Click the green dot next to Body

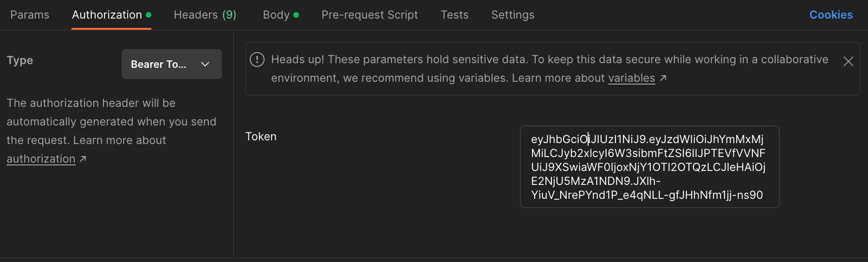(x=296, y=15)
